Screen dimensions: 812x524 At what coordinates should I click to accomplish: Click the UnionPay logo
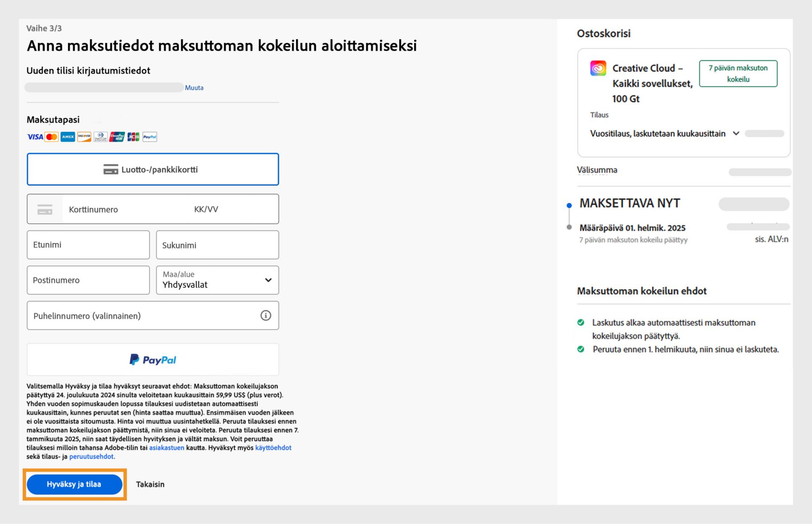[117, 137]
